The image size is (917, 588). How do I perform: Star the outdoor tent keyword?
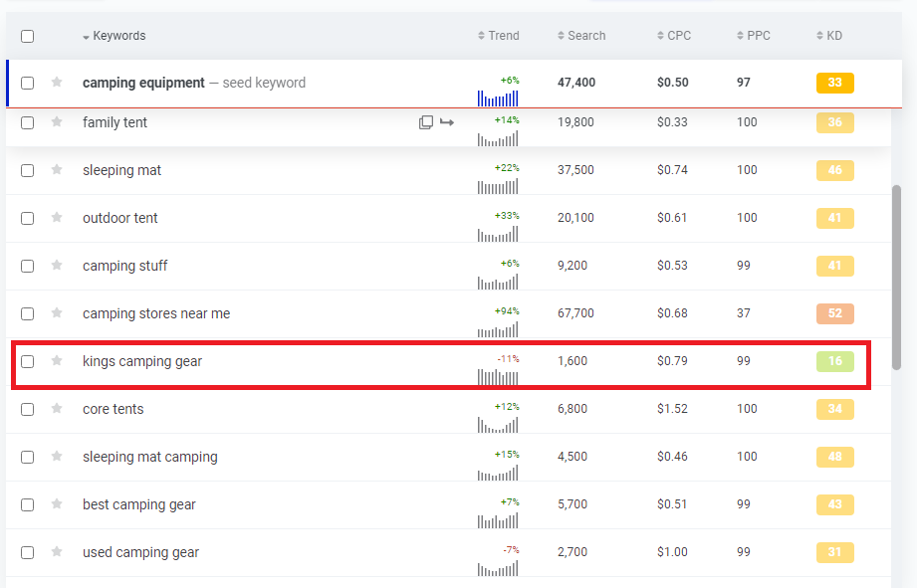(57, 218)
